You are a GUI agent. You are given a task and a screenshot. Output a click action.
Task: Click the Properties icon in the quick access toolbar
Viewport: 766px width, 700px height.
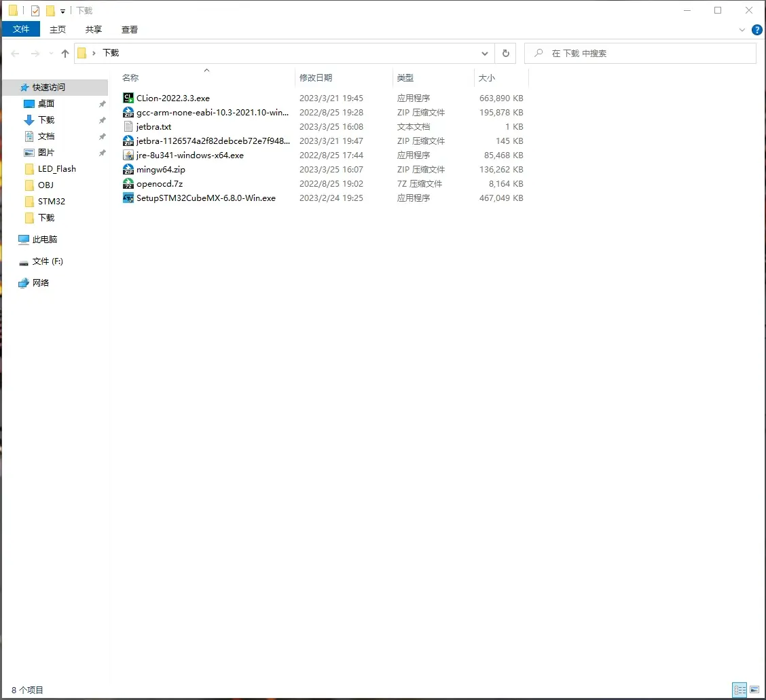(x=35, y=10)
